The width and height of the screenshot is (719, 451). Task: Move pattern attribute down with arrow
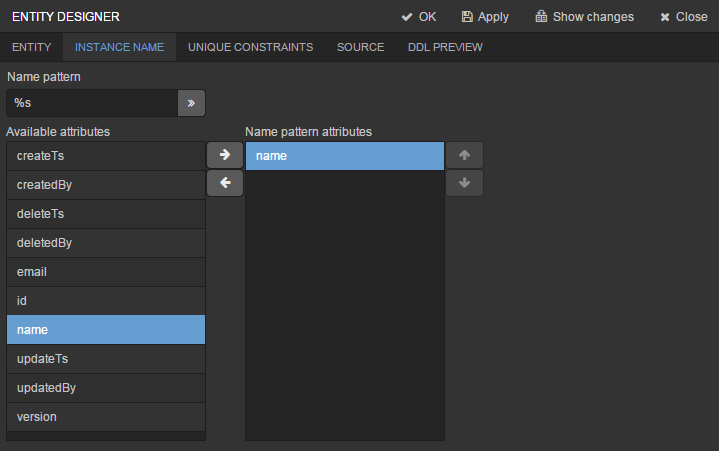point(464,183)
